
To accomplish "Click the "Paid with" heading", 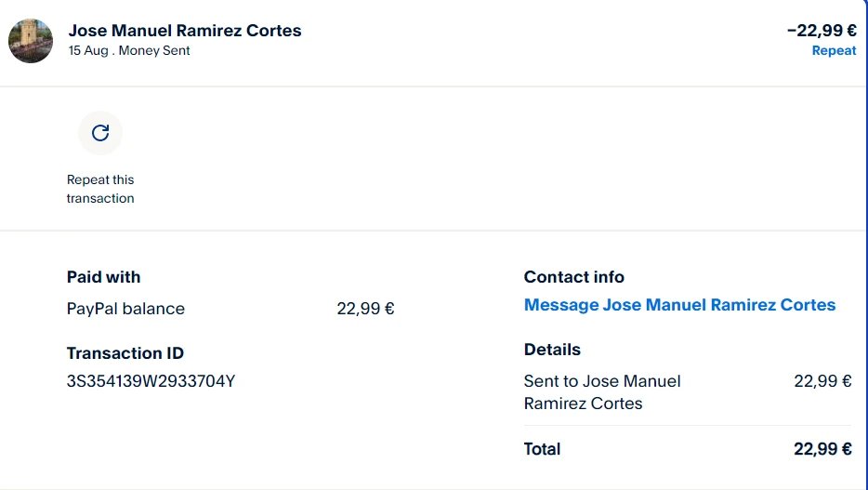I will [103, 277].
